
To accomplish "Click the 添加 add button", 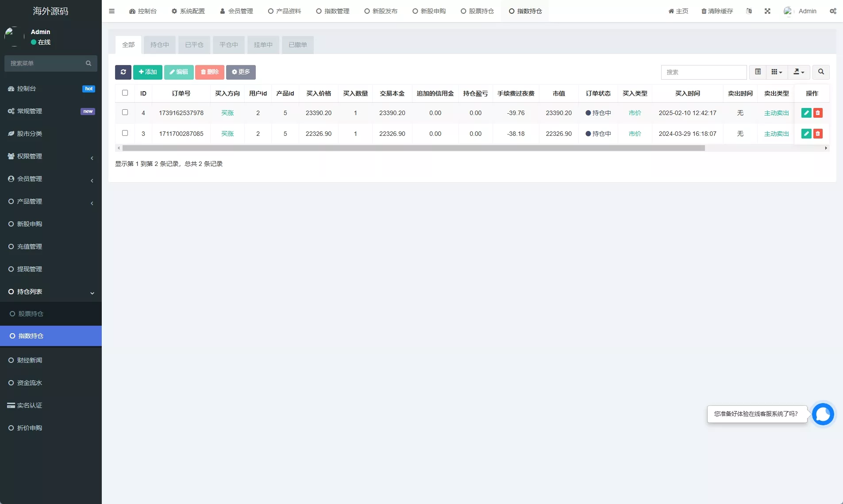I will click(147, 72).
